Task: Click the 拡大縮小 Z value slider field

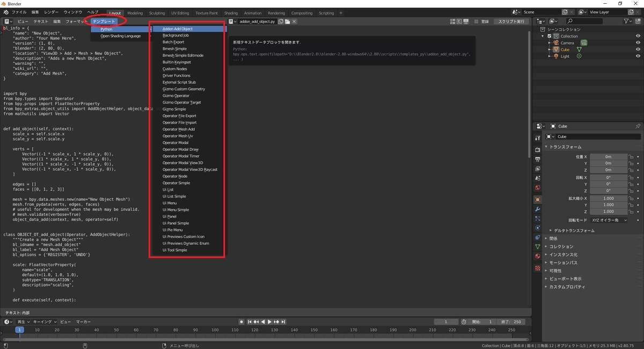Action: click(608, 212)
